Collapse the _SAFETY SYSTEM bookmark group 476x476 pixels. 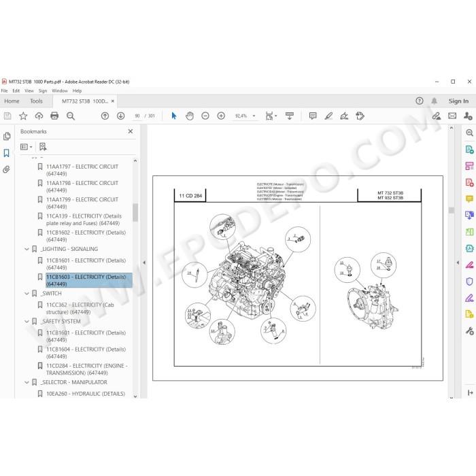click(x=27, y=321)
